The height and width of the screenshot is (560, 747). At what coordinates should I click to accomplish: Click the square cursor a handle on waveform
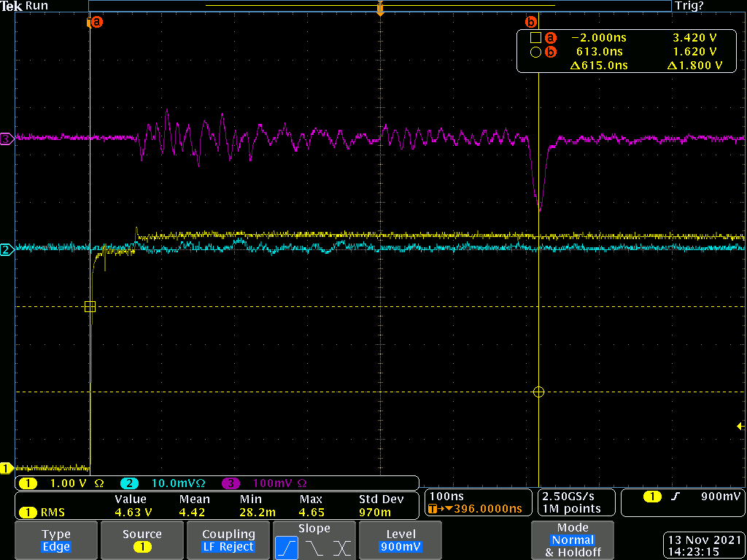point(90,307)
